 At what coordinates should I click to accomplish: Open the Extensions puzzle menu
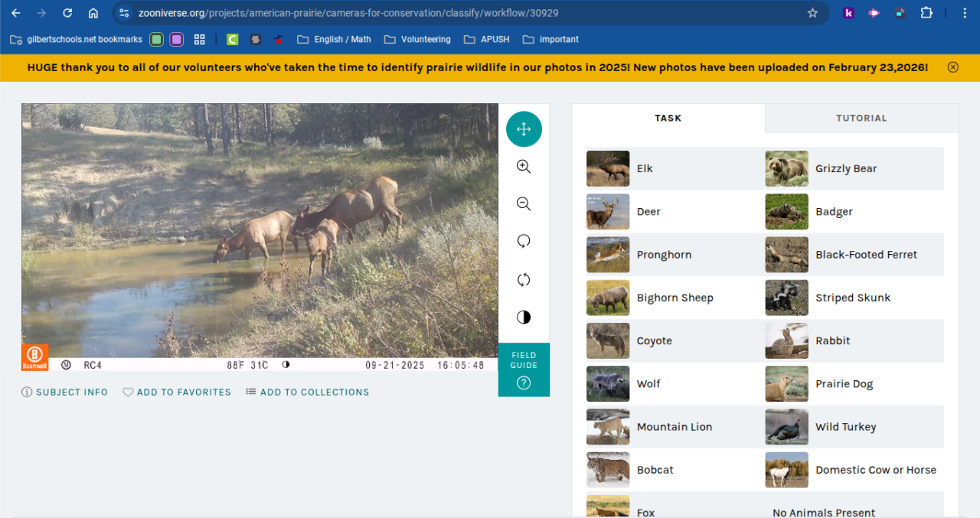pos(926,13)
